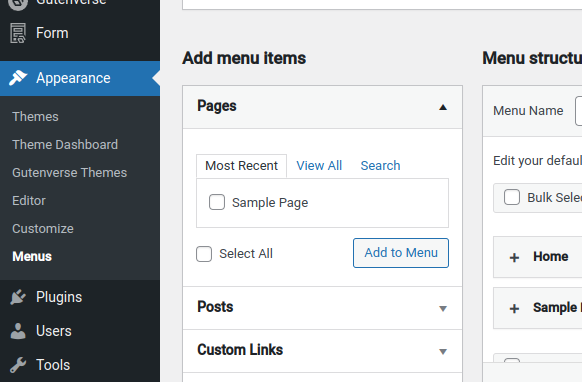
Task: Click the Gutenverse logo icon in sidebar
Action: point(18,4)
